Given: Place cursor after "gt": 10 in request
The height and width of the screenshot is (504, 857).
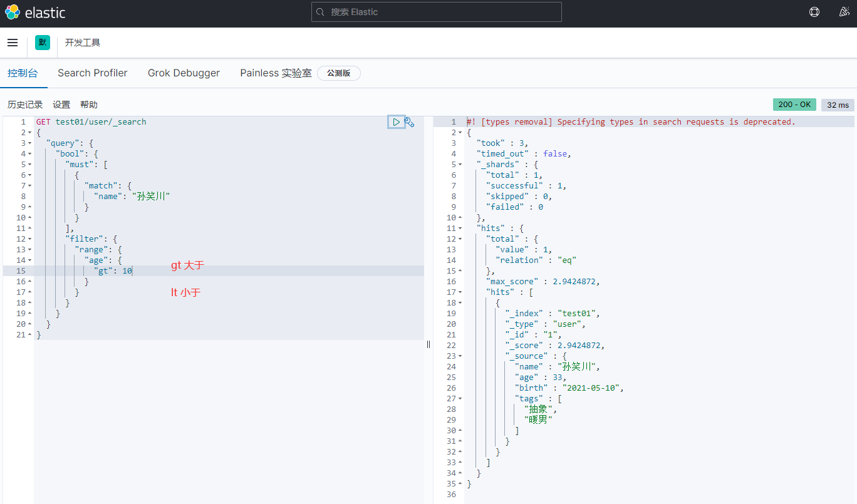Looking at the screenshot, I should 132,271.
